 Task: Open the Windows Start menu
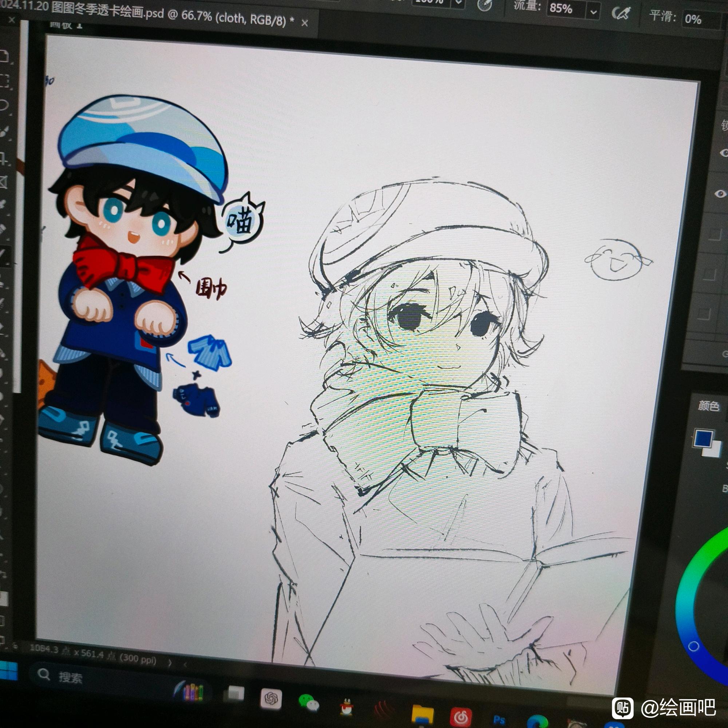8,670
